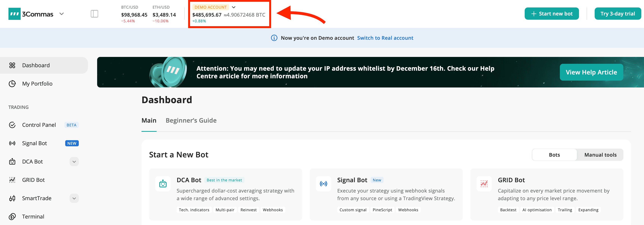The width and height of the screenshot is (644, 225).
Task: Open the Demo Account dropdown arrow
Action: pyautogui.click(x=233, y=7)
